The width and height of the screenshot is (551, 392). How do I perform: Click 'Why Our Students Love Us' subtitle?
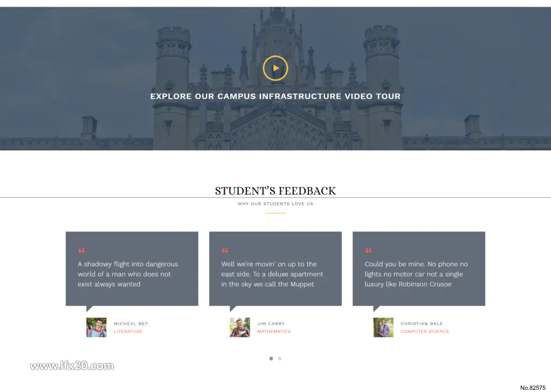[x=275, y=204]
